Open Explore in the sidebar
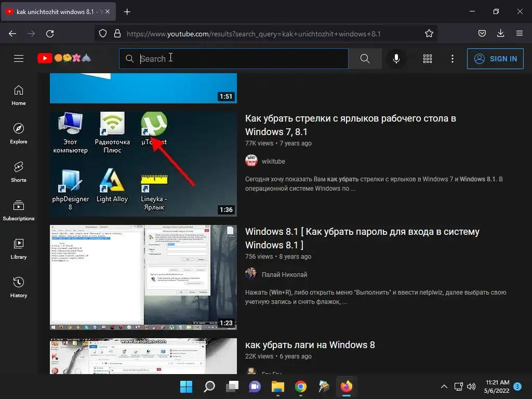 [19, 134]
